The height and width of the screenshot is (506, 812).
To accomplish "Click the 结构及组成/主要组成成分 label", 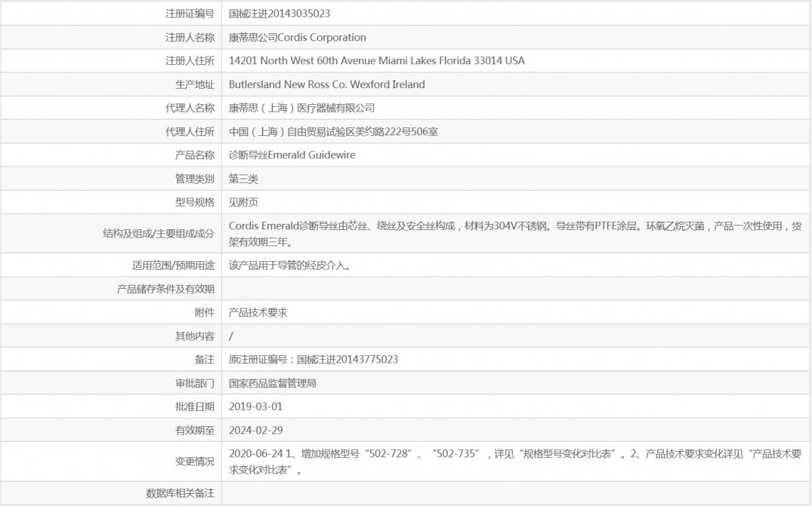I will click(158, 233).
